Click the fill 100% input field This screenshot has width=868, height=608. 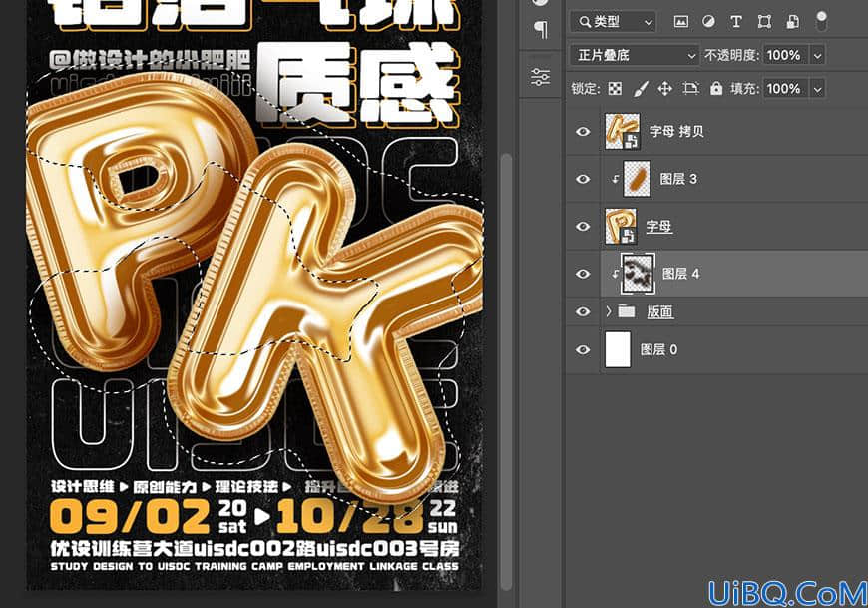(785, 89)
